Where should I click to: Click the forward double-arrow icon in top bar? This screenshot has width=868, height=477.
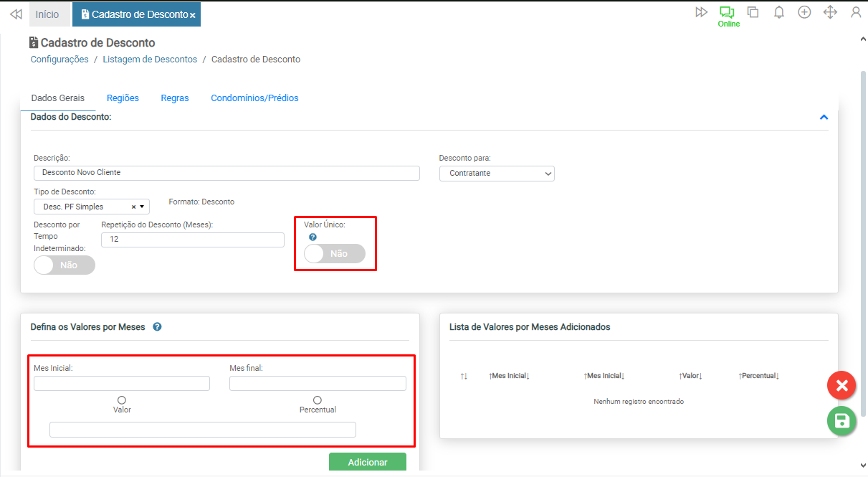702,13
